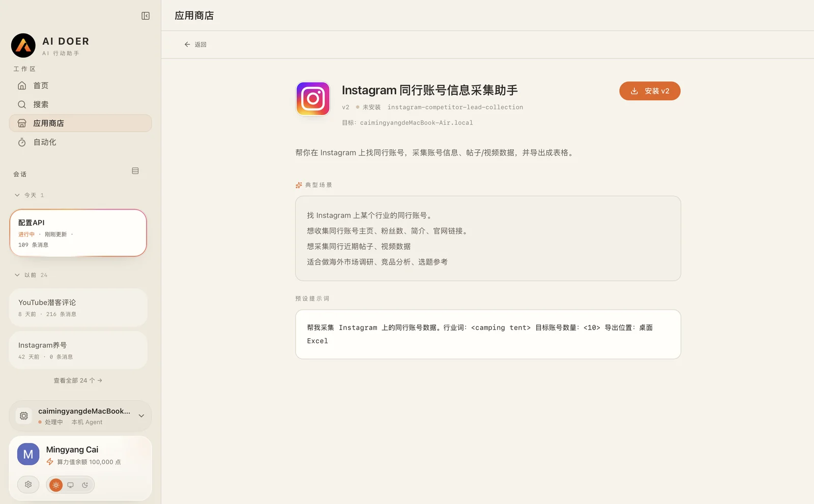Click 适合做海外市场调研 scenario line

point(377,262)
